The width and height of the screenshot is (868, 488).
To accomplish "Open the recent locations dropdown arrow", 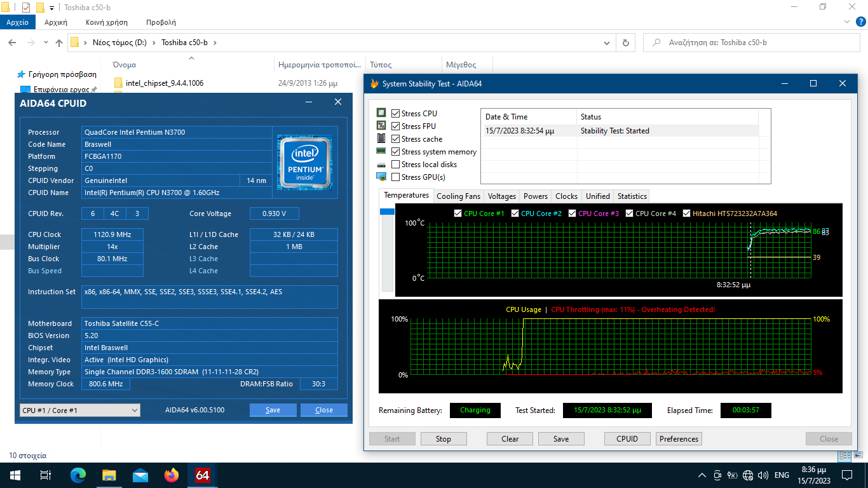I will click(x=46, y=43).
